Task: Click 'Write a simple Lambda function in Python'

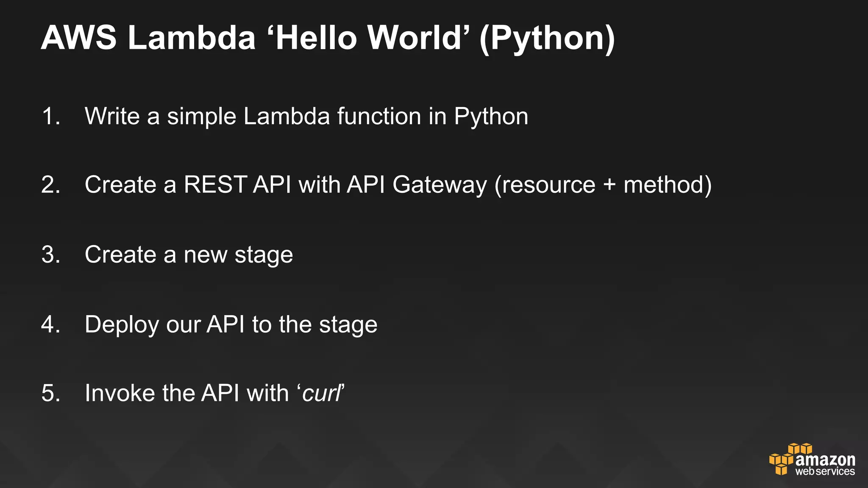Action: (306, 116)
